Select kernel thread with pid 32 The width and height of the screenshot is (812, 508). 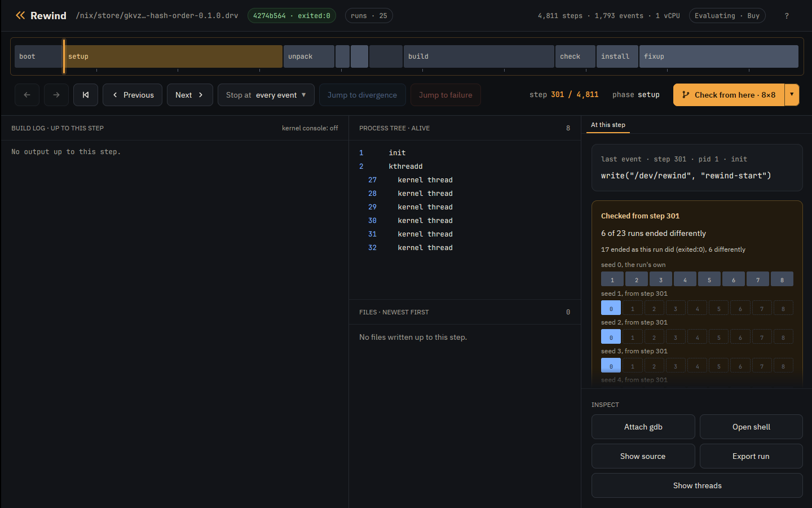pos(465,248)
